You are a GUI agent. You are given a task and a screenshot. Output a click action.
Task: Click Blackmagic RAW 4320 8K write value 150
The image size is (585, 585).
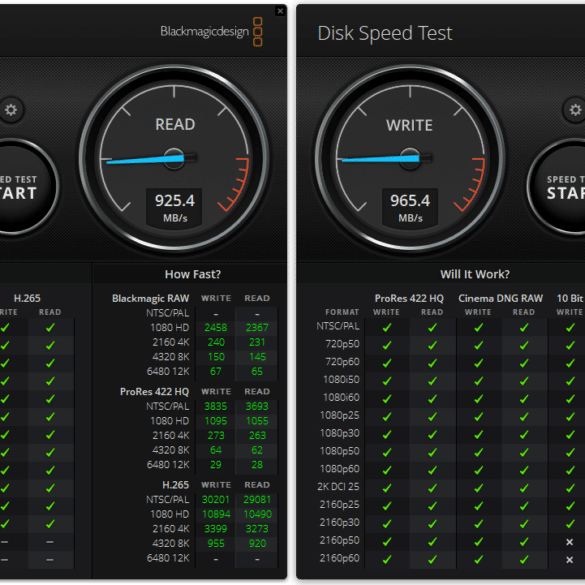[216, 357]
